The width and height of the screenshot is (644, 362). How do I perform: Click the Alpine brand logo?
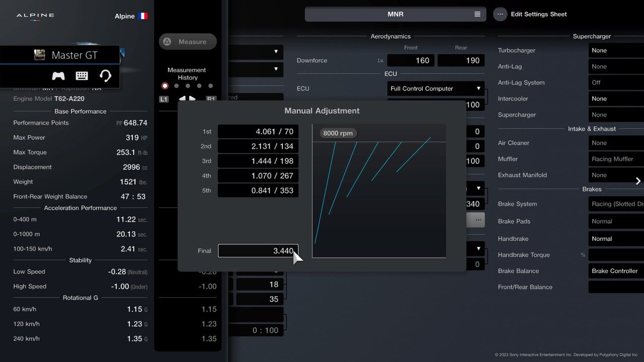pos(35,16)
